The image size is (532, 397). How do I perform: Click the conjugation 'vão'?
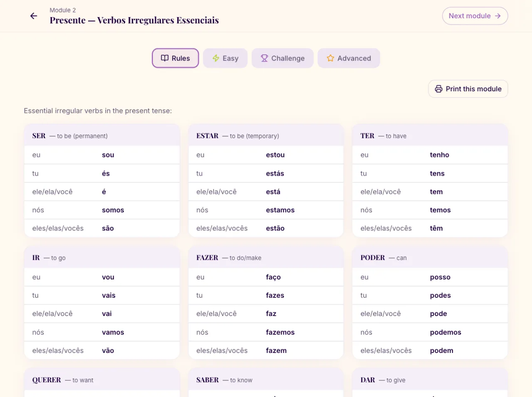[108, 350]
